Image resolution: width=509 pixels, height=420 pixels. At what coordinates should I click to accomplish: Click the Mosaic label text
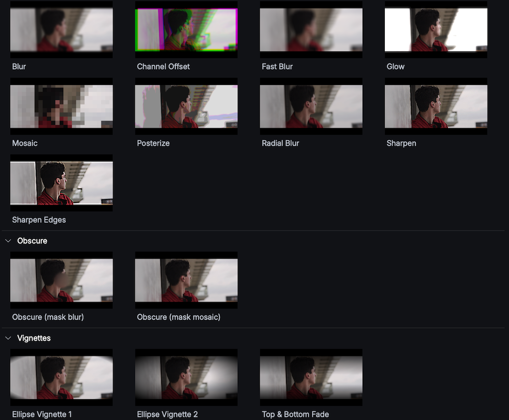24,143
